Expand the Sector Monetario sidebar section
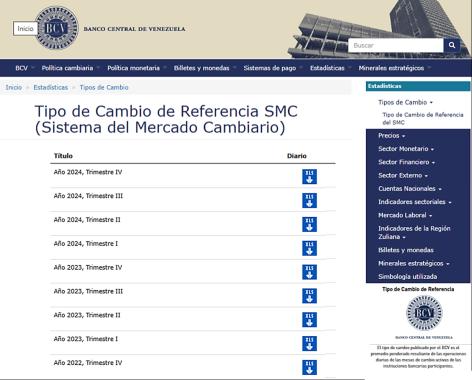Screen dimensions: 472x380 (x=406, y=149)
